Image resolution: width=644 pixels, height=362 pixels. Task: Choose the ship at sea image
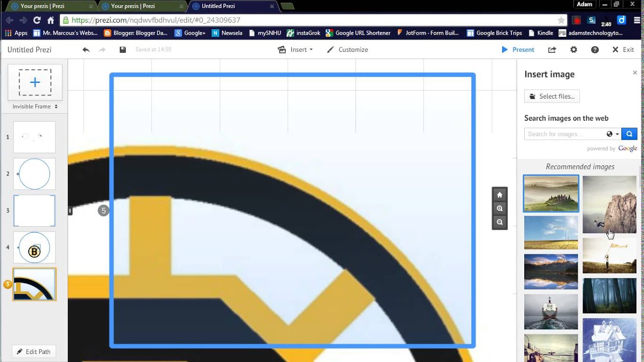click(551, 312)
